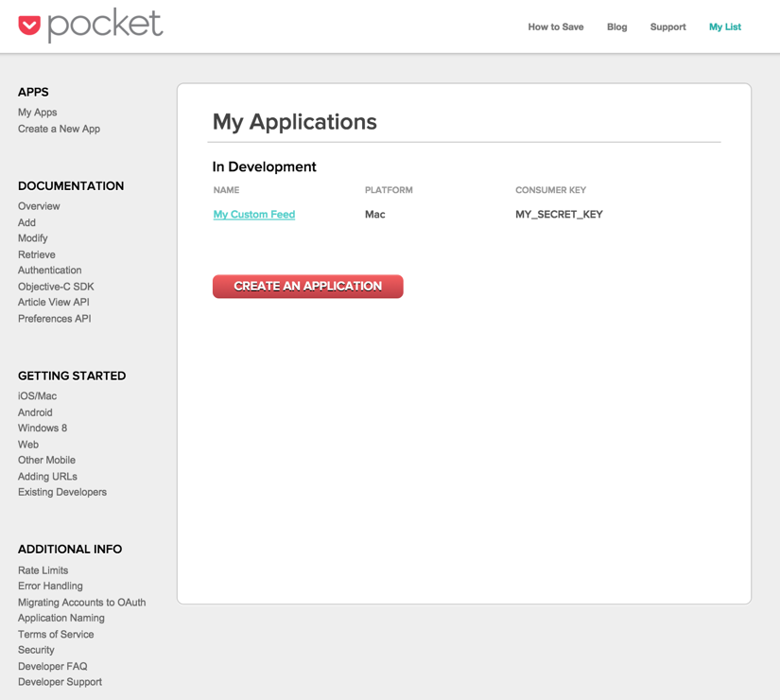
Task: Open iOS/Mac getting started guide
Action: 37,396
